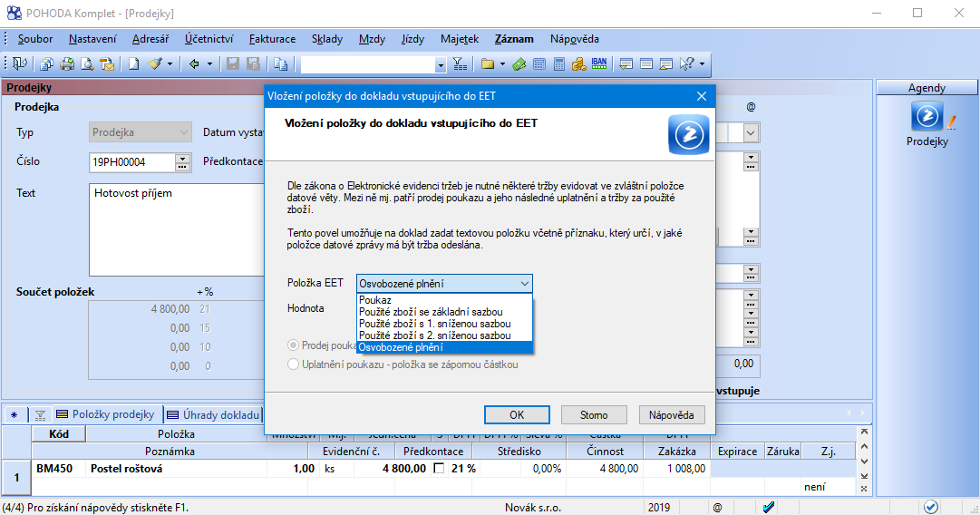The width and height of the screenshot is (980, 515).
Task: Click the copy agenda documents toolbar icon
Action: (47, 63)
